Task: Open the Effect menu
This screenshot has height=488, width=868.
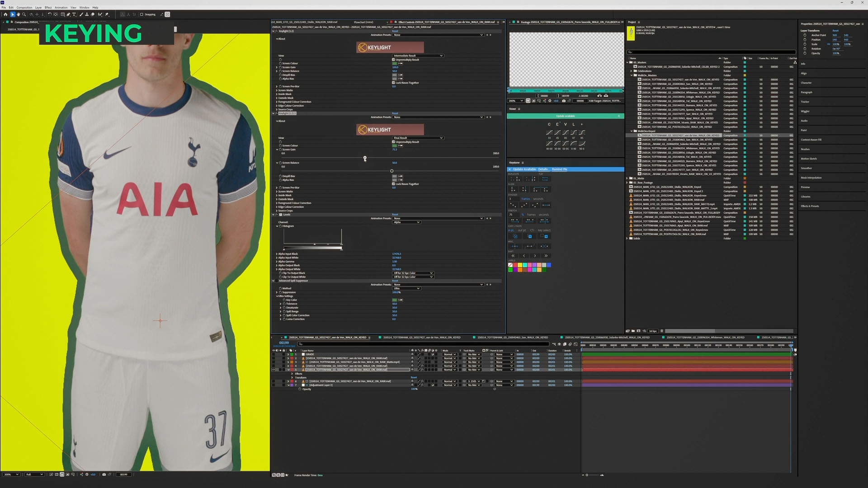Action: [x=48, y=7]
